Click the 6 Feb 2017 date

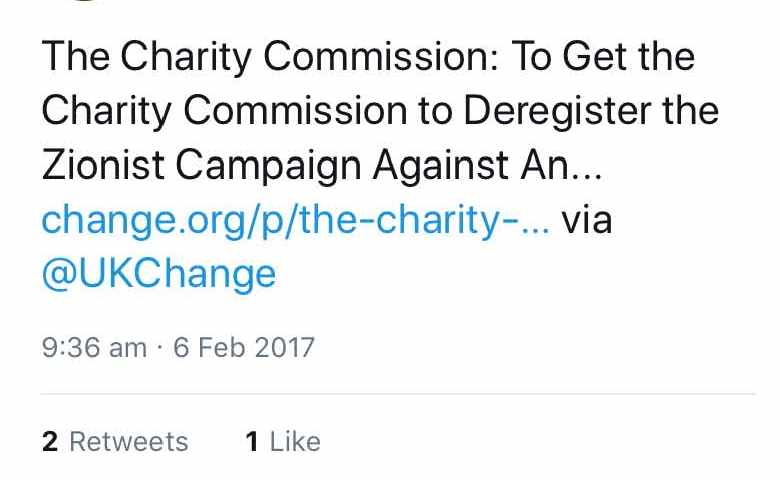point(244,347)
